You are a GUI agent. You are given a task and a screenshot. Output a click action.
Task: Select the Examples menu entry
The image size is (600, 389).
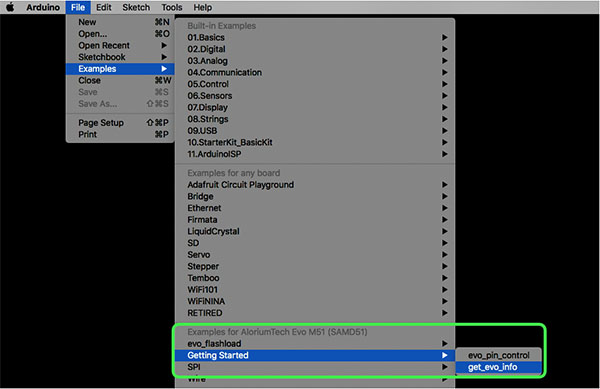click(120, 69)
